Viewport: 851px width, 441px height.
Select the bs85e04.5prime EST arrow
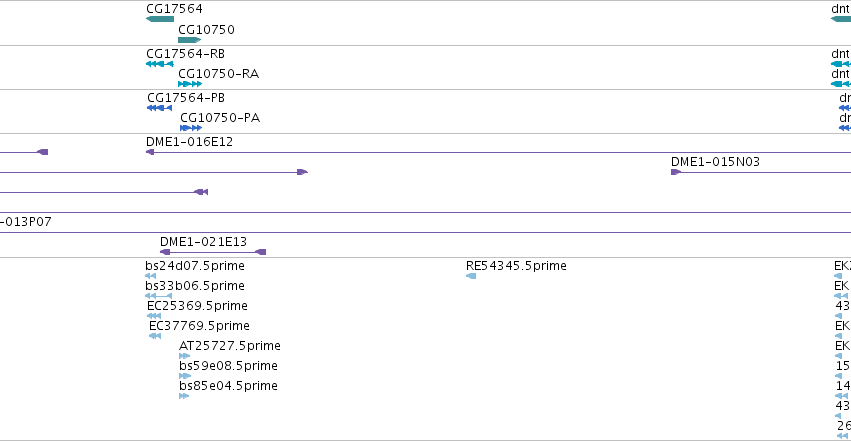click(184, 396)
